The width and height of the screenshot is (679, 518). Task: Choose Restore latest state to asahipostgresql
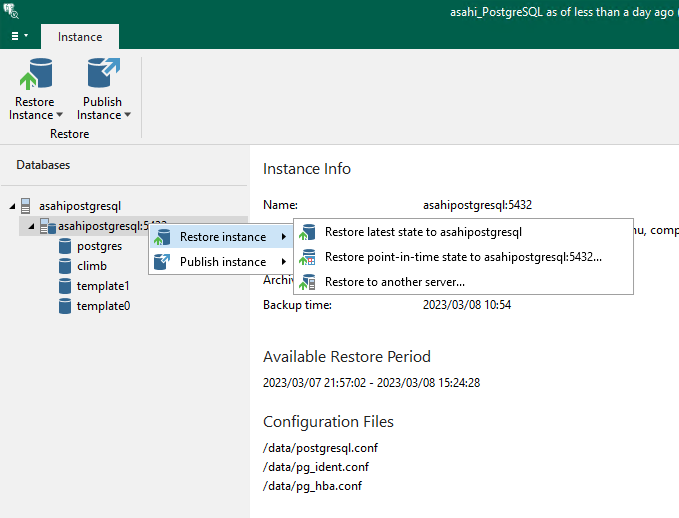(x=463, y=232)
